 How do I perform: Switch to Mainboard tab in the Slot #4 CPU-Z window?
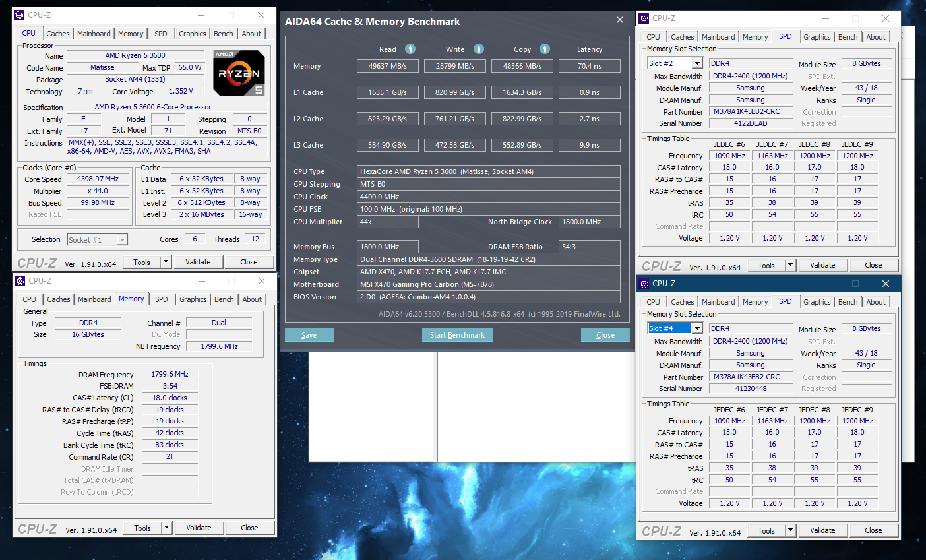(x=718, y=302)
